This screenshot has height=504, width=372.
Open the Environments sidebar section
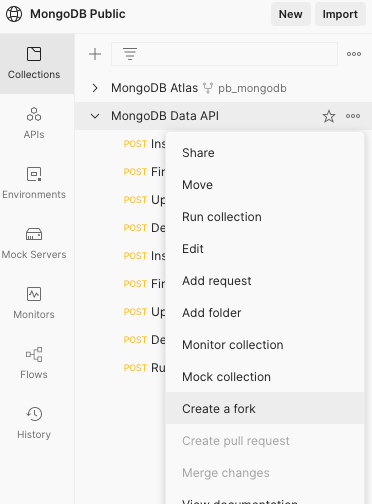[34, 183]
